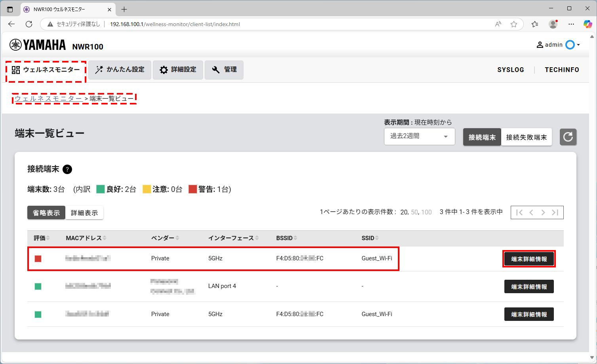Jump to first page of results
The image size is (597, 364).
click(x=519, y=212)
